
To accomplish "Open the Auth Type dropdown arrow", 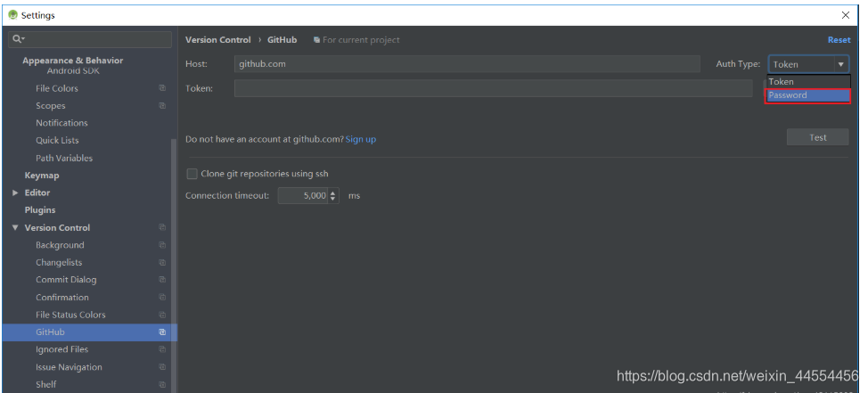I will [841, 64].
